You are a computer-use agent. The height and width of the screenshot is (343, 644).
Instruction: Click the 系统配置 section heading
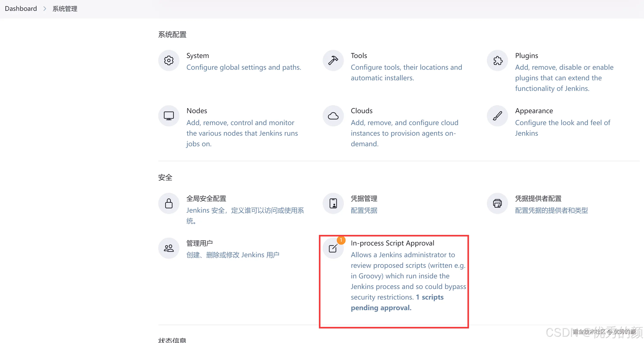click(172, 34)
